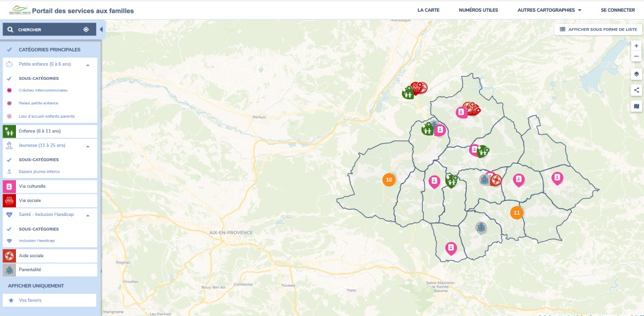Collapse the Petite enfance (0 à 6 ans) section
The width and height of the screenshot is (644, 316).
coord(88,64)
